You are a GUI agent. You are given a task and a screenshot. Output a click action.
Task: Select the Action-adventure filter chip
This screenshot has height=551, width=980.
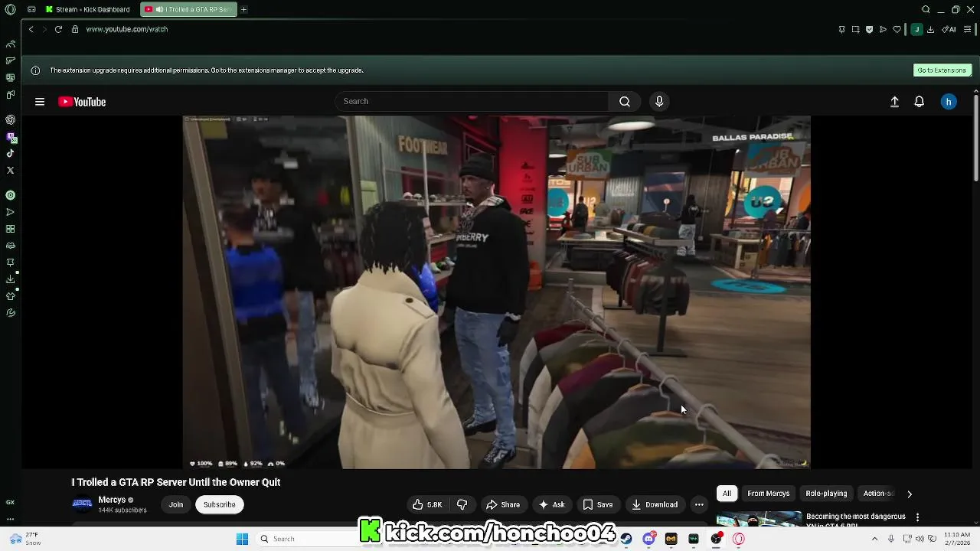[x=878, y=494]
